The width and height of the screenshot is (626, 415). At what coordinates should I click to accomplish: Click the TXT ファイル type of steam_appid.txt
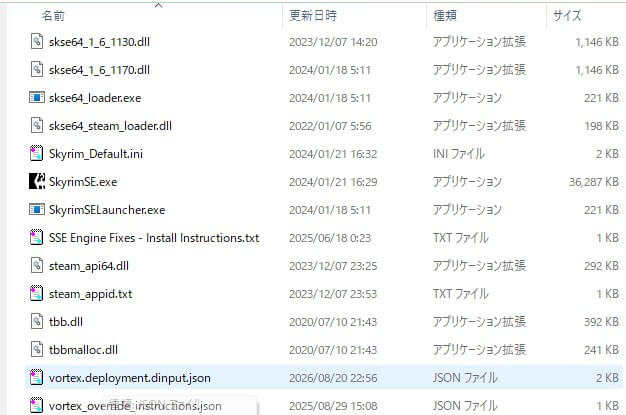(x=461, y=294)
